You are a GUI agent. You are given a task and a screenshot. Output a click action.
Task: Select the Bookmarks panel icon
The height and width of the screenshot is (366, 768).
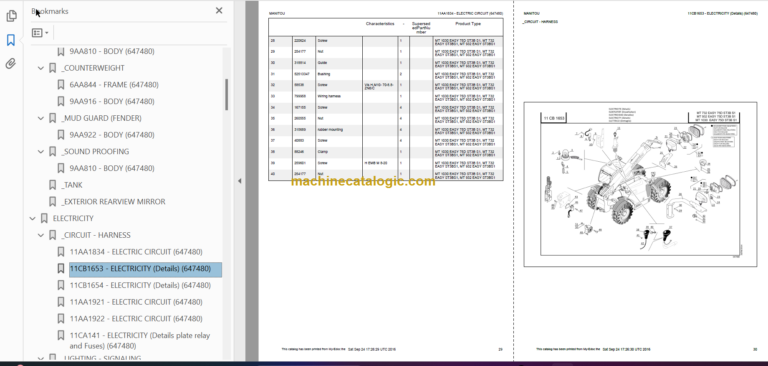click(x=11, y=40)
